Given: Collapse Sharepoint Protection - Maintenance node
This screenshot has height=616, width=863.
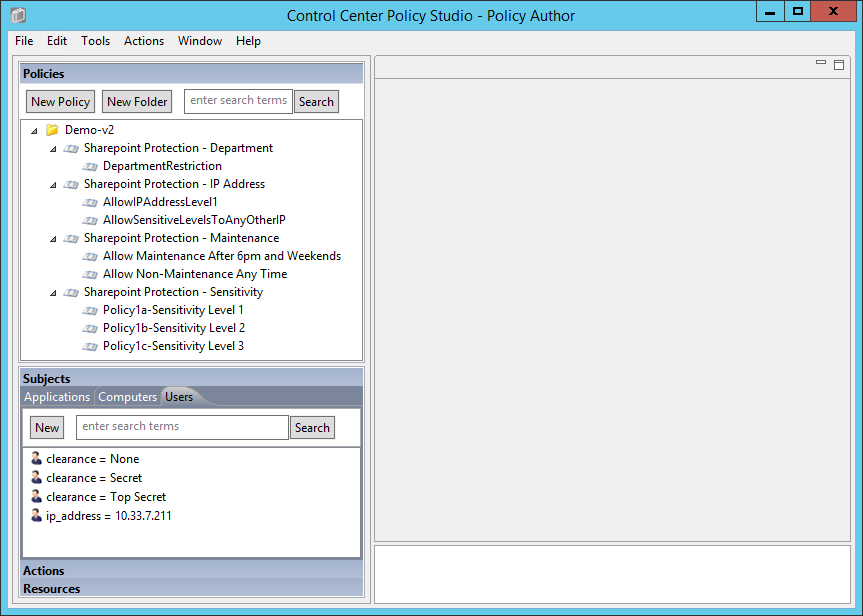Looking at the screenshot, I should click(53, 239).
